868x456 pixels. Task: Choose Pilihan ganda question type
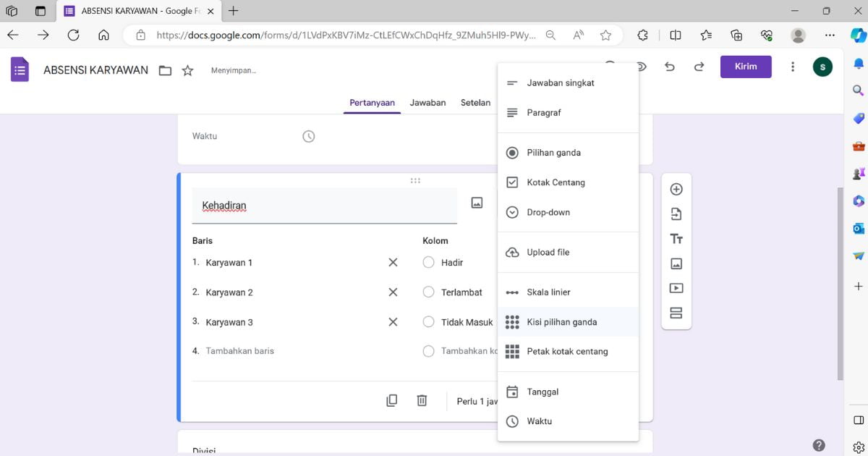[x=568, y=153]
